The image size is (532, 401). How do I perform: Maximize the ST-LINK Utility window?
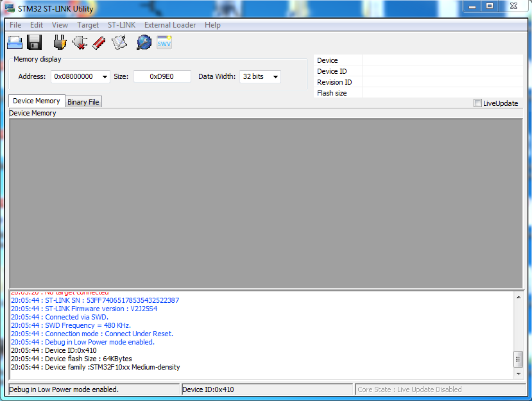(x=490, y=6)
